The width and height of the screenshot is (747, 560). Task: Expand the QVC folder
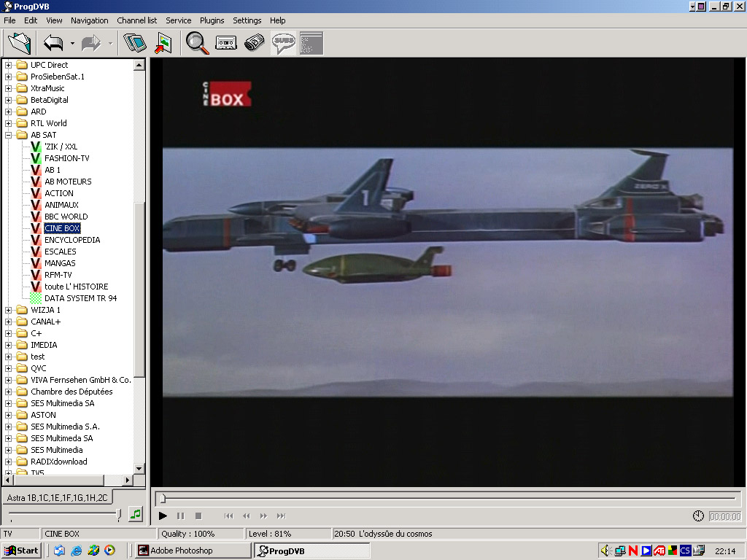click(8, 368)
